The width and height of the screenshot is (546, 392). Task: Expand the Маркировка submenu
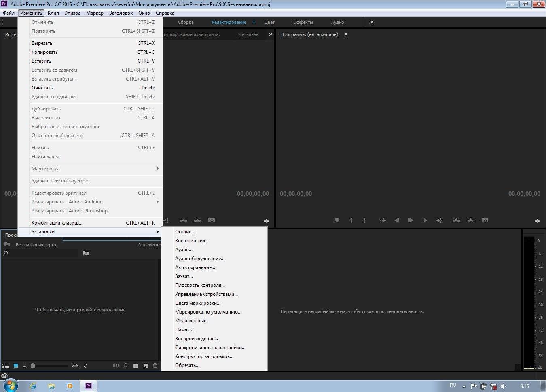(91, 169)
